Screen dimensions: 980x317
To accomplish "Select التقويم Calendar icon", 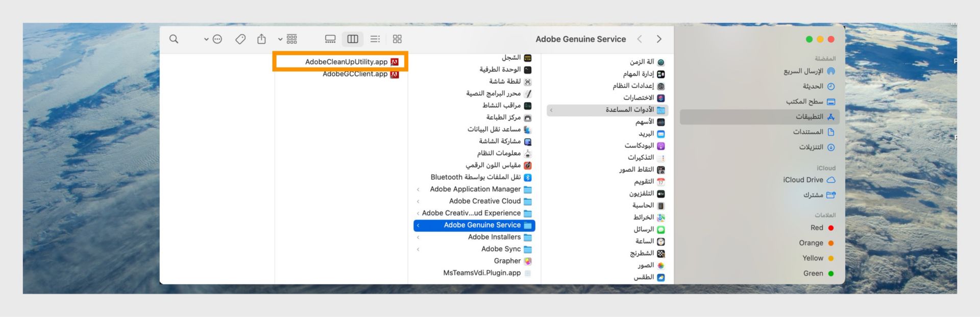I will tap(661, 182).
